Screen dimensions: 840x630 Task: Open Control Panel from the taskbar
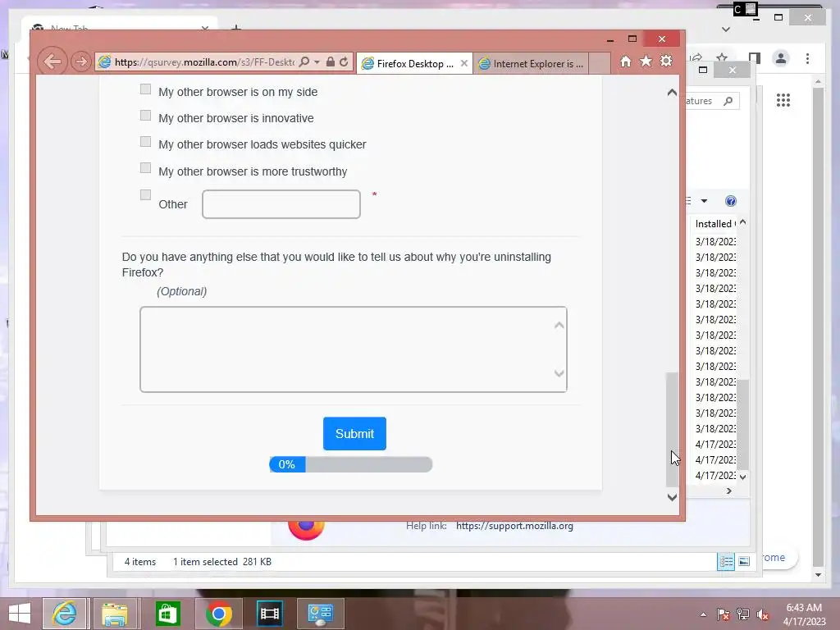(321, 614)
